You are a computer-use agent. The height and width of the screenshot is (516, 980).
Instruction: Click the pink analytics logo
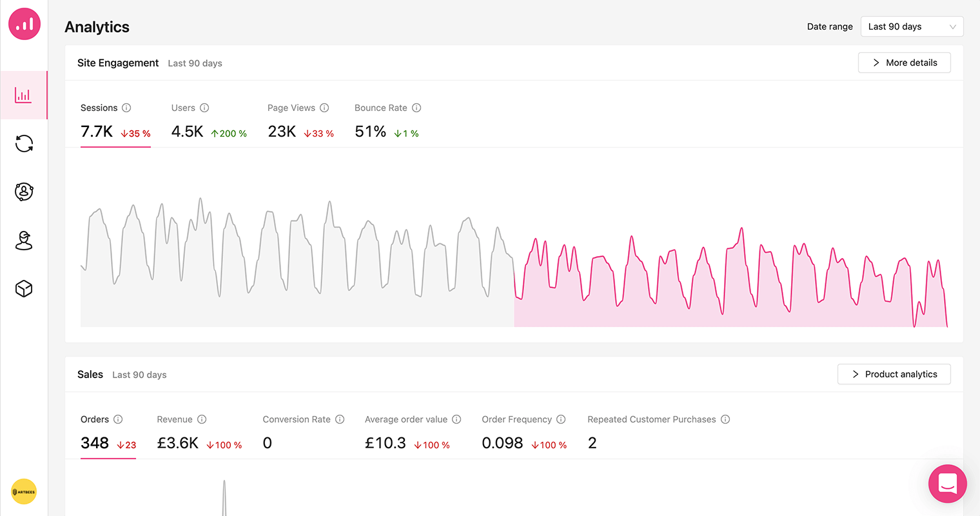[24, 24]
